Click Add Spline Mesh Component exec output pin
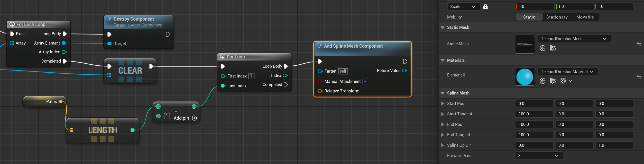Image resolution: width=644 pixels, height=164 pixels. pos(405,61)
